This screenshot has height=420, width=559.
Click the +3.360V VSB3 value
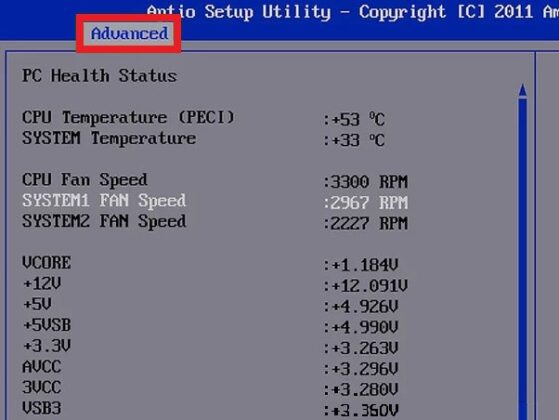click(361, 411)
